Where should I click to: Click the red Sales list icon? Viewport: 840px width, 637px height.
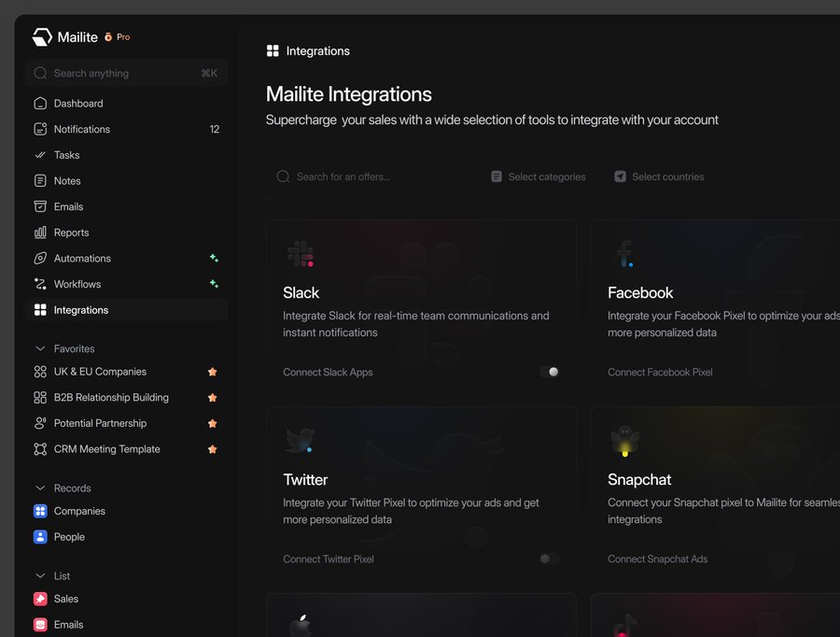[x=40, y=599]
